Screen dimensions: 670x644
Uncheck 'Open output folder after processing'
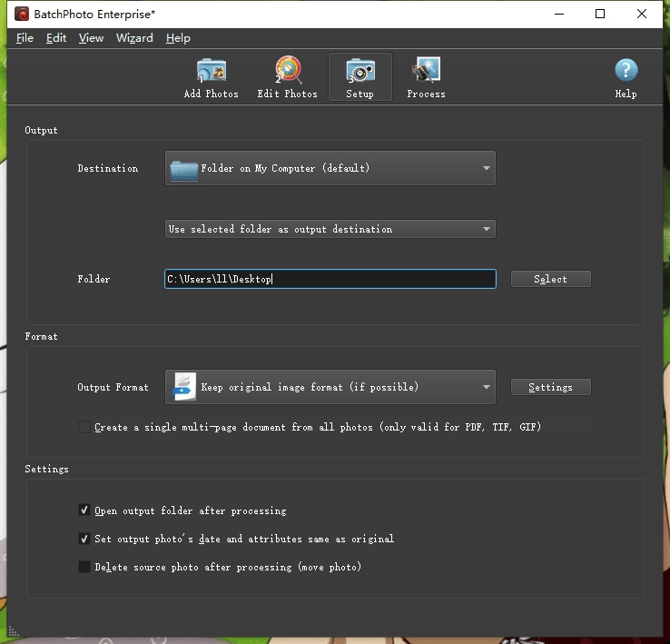point(84,510)
